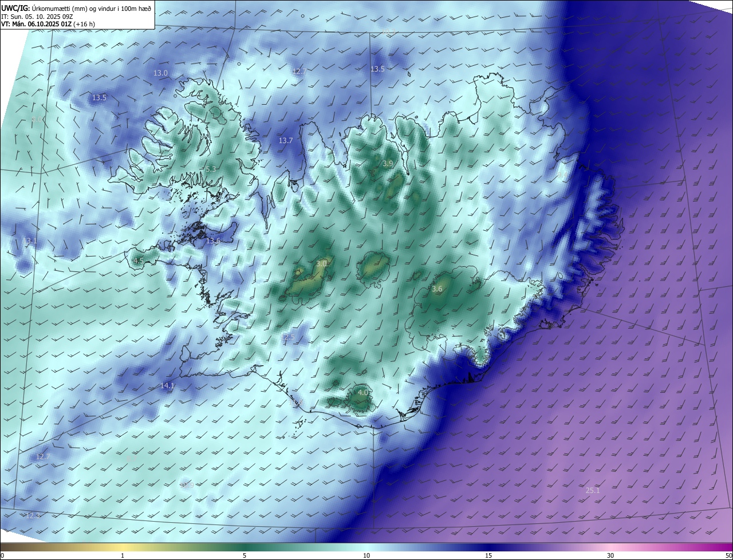
Task: Click the '4.0' value label on the map
Action: (363, 393)
